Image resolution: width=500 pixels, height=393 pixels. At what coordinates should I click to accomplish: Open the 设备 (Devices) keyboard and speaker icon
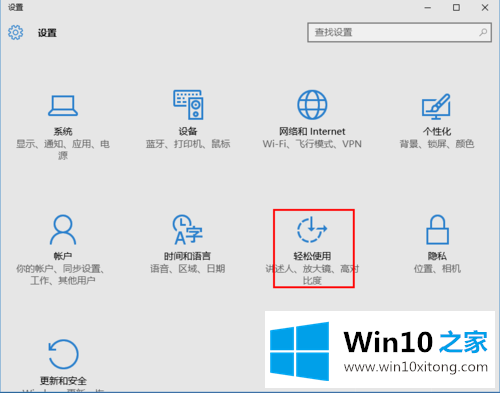(188, 105)
